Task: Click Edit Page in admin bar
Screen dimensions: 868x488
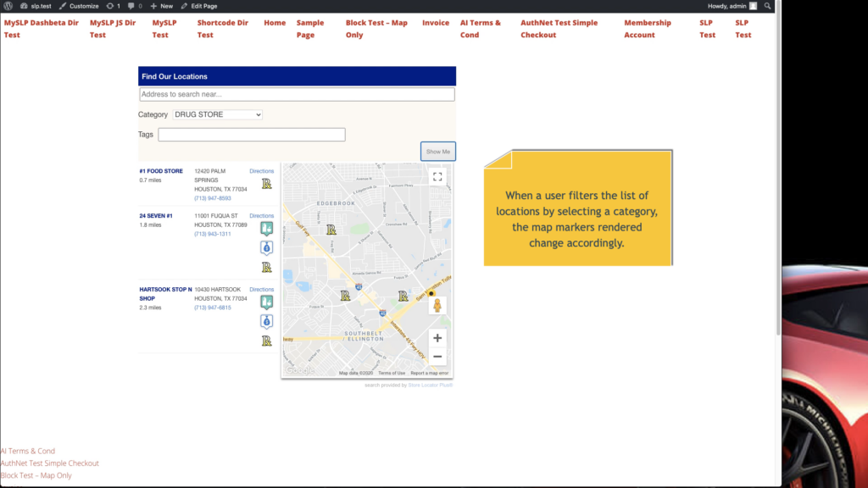Action: point(198,6)
